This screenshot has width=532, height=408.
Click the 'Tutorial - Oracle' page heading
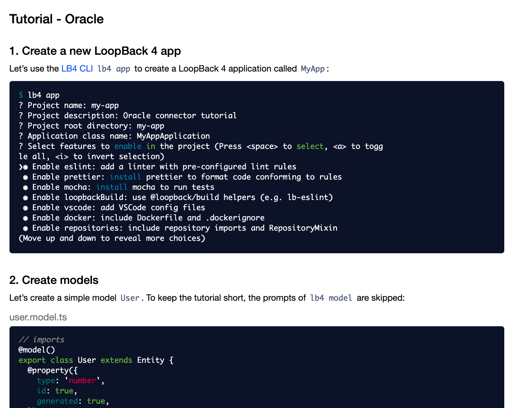tap(57, 19)
